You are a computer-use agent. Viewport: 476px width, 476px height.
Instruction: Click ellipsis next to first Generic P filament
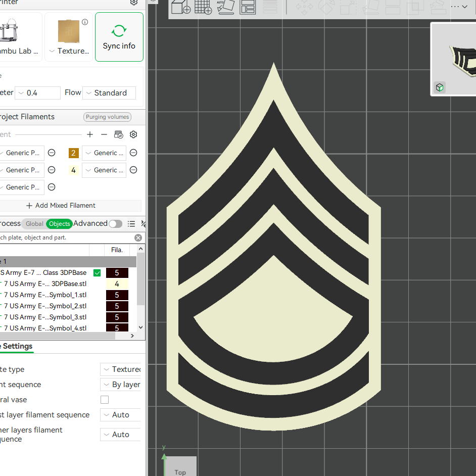coord(52,153)
